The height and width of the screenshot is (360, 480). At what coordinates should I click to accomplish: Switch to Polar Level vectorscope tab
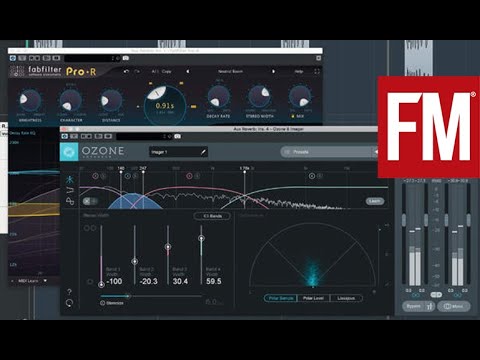click(313, 298)
